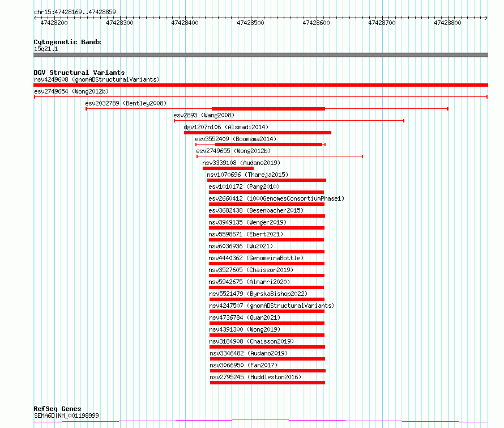The image size is (504, 428).
Task: Click esv2660412 (1000GenomesConsortiumPhase1) label
Action: point(276,198)
